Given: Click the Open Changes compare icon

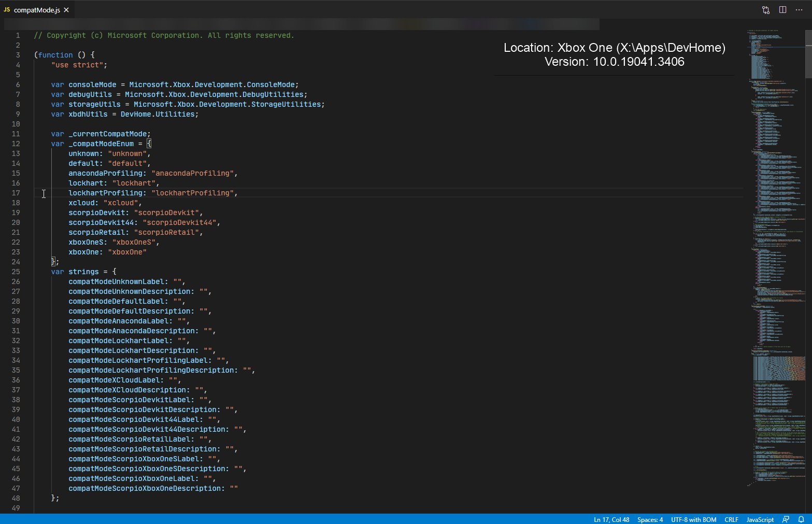Looking at the screenshot, I should (765, 10).
